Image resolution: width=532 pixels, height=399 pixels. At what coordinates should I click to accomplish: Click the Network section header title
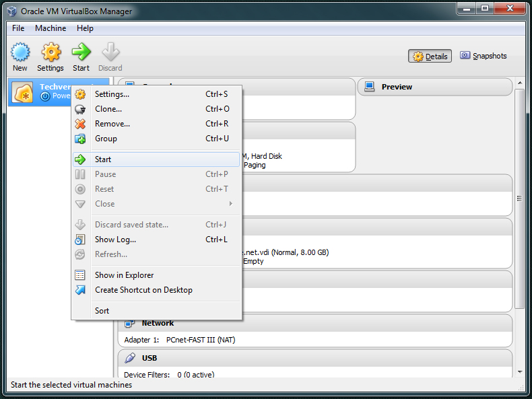point(158,324)
